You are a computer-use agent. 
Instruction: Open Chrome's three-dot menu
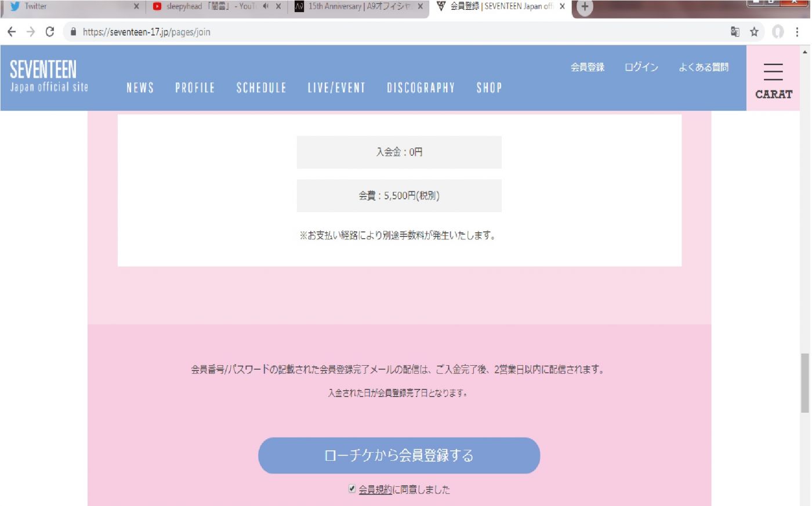797,32
